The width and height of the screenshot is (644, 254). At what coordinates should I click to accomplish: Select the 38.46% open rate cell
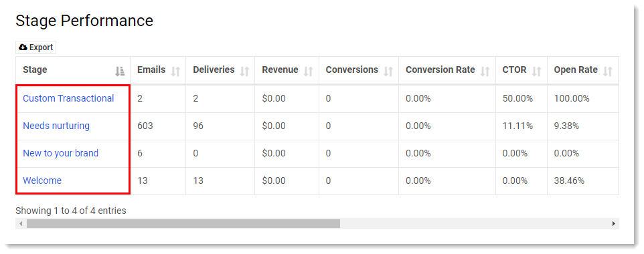tap(583, 180)
